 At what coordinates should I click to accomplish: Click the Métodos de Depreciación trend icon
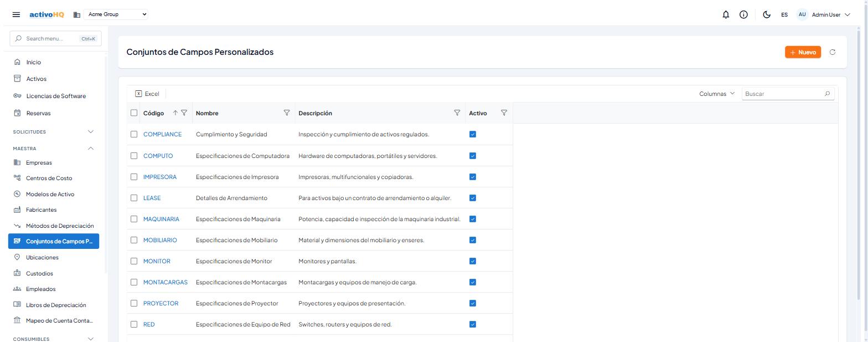(x=17, y=226)
